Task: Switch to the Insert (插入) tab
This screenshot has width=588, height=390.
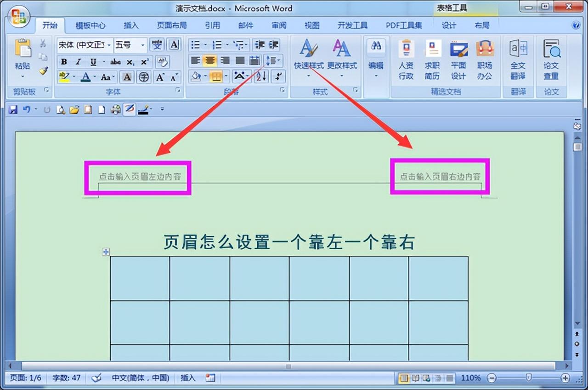Action: coord(131,25)
